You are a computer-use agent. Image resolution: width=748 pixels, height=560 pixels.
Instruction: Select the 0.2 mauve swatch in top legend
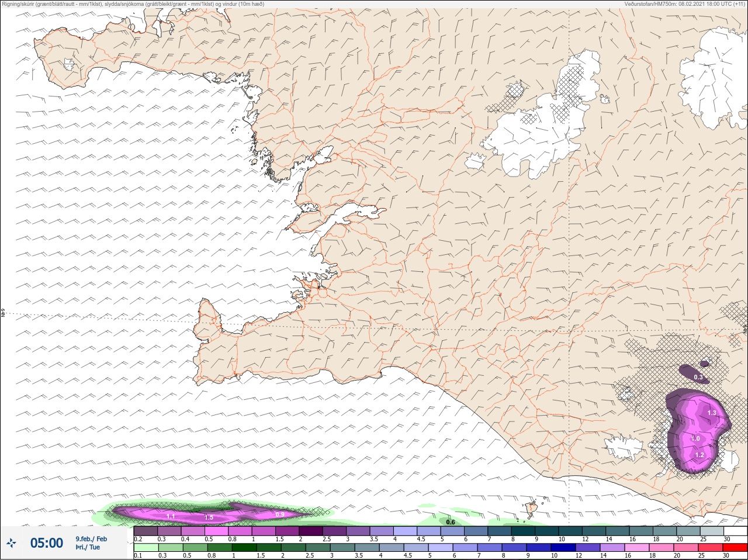point(146,531)
